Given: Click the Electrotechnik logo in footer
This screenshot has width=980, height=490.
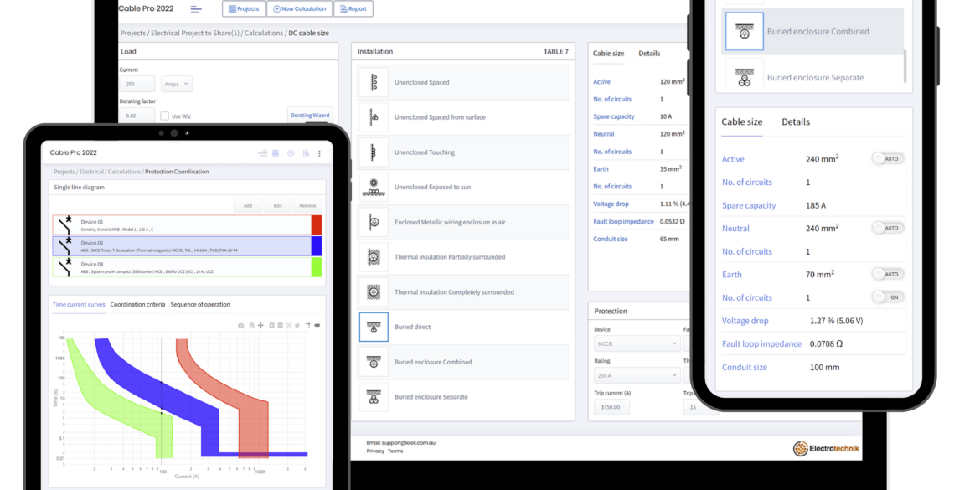Looking at the screenshot, I should point(826,449).
